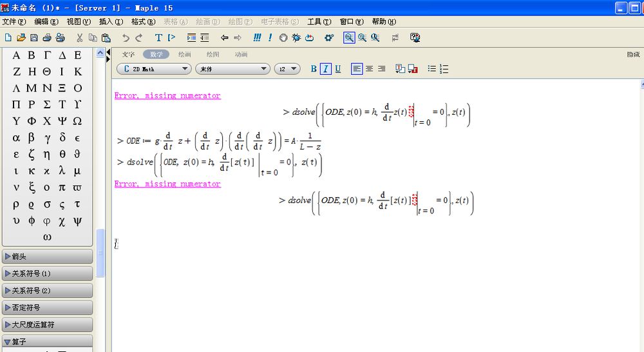Image resolution: width=644 pixels, height=352 pixels.
Task: Open print preview icon
Action: click(61, 38)
